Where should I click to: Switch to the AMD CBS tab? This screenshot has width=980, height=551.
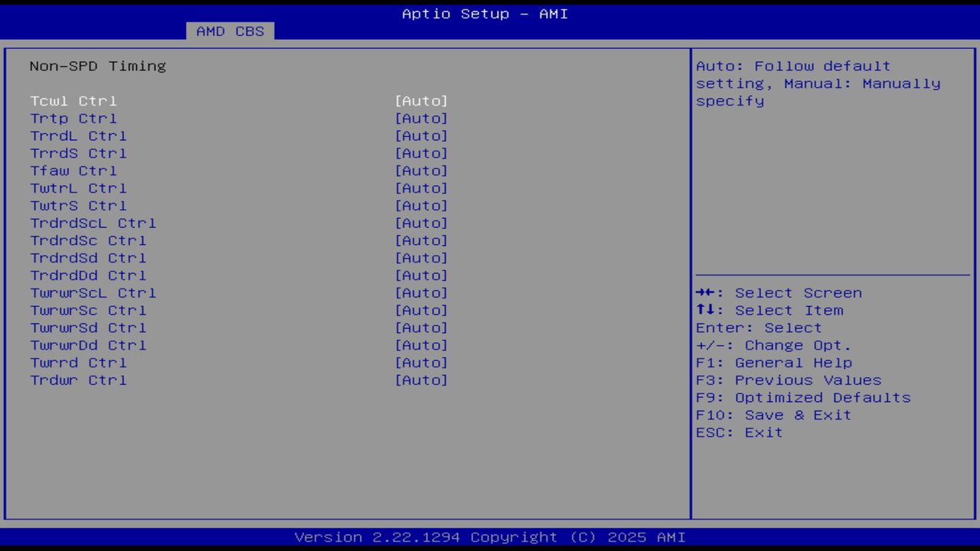click(x=230, y=31)
